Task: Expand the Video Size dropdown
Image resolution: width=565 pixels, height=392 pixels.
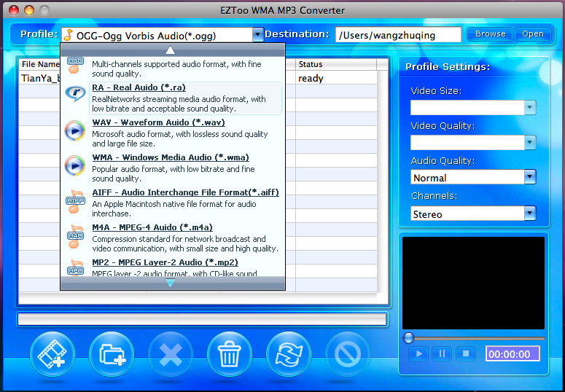Action: [x=530, y=107]
